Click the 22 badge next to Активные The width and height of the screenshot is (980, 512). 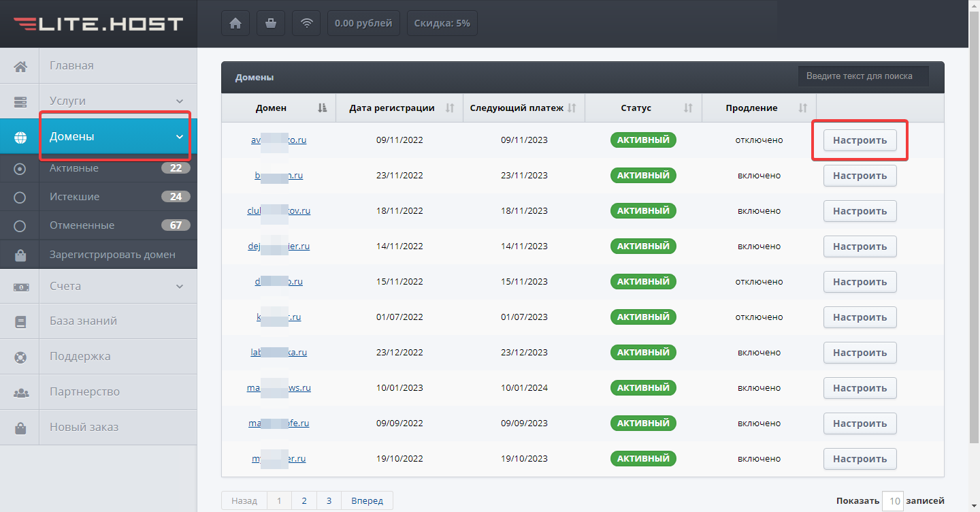point(176,168)
